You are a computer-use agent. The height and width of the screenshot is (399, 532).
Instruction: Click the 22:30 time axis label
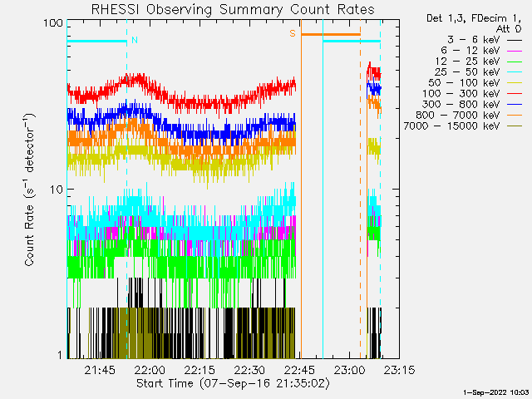[x=249, y=370]
